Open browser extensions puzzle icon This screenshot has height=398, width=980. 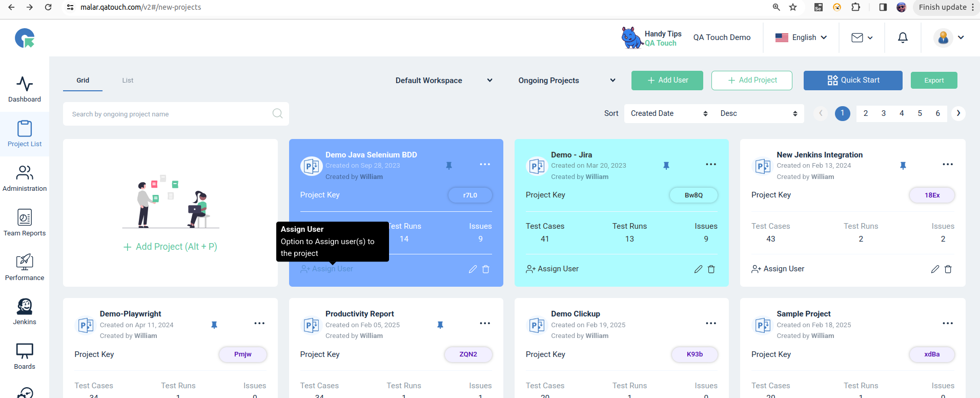(x=855, y=7)
